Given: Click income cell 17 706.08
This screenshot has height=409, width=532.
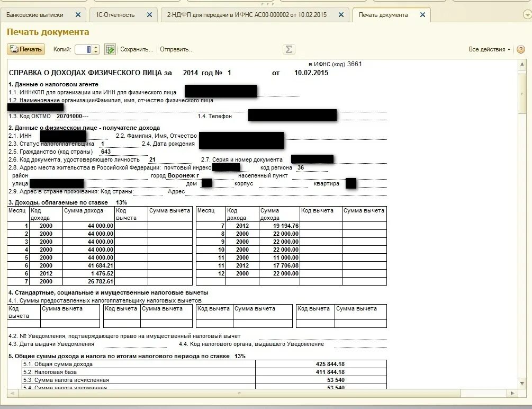Looking at the screenshot, I should [x=279, y=265].
